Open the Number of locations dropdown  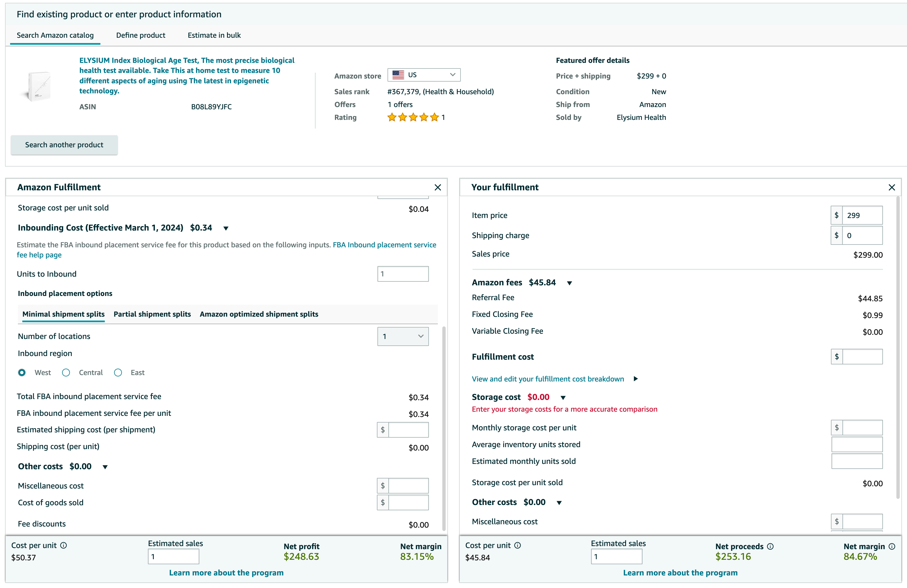click(403, 336)
